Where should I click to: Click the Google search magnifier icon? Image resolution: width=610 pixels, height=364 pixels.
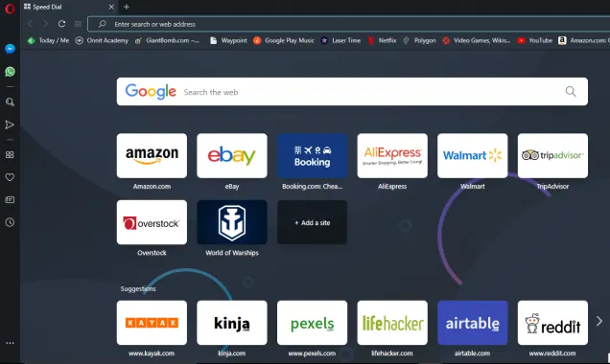point(571,92)
